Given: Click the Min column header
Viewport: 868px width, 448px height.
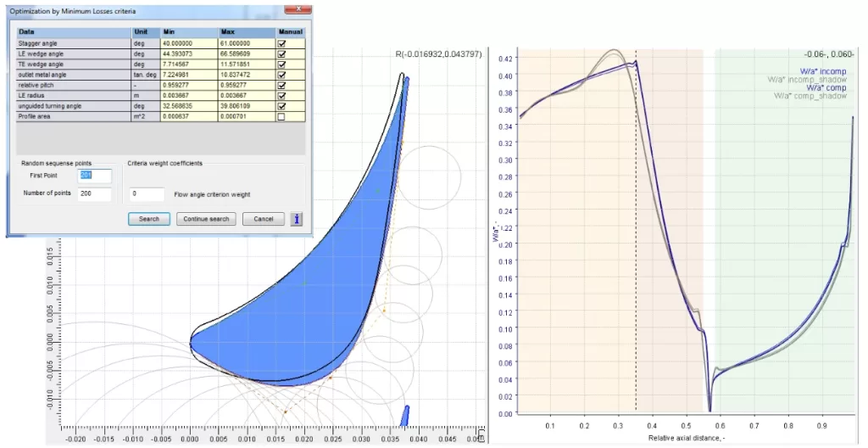Looking at the screenshot, I should click(189, 32).
